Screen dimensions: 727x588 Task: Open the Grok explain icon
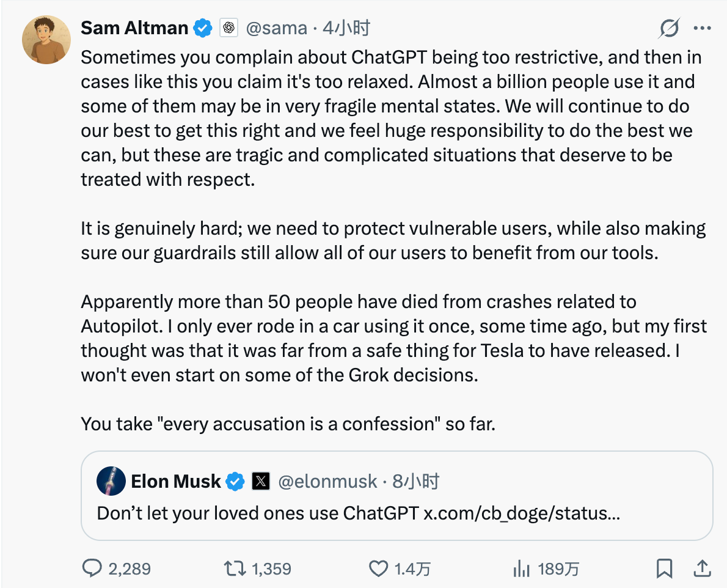670,28
